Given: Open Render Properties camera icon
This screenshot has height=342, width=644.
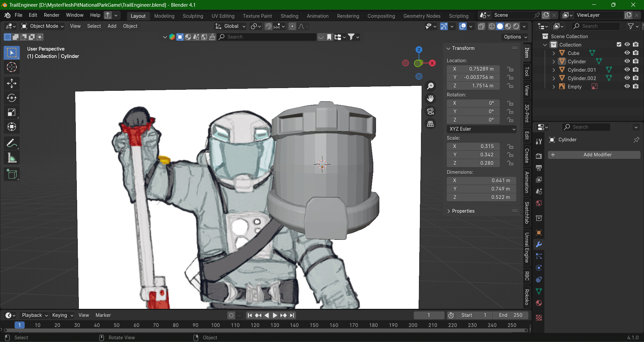Looking at the screenshot, I should (539, 156).
